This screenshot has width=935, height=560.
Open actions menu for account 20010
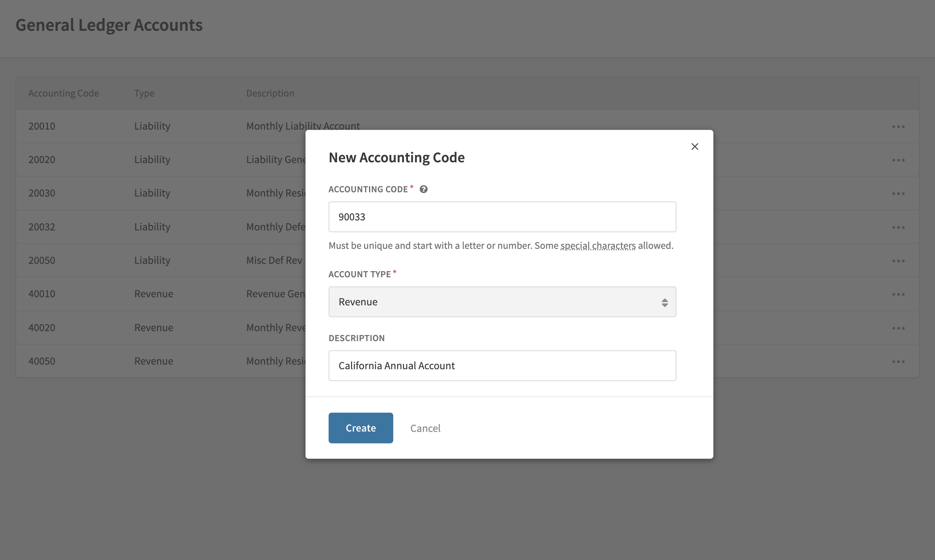pyautogui.click(x=898, y=127)
